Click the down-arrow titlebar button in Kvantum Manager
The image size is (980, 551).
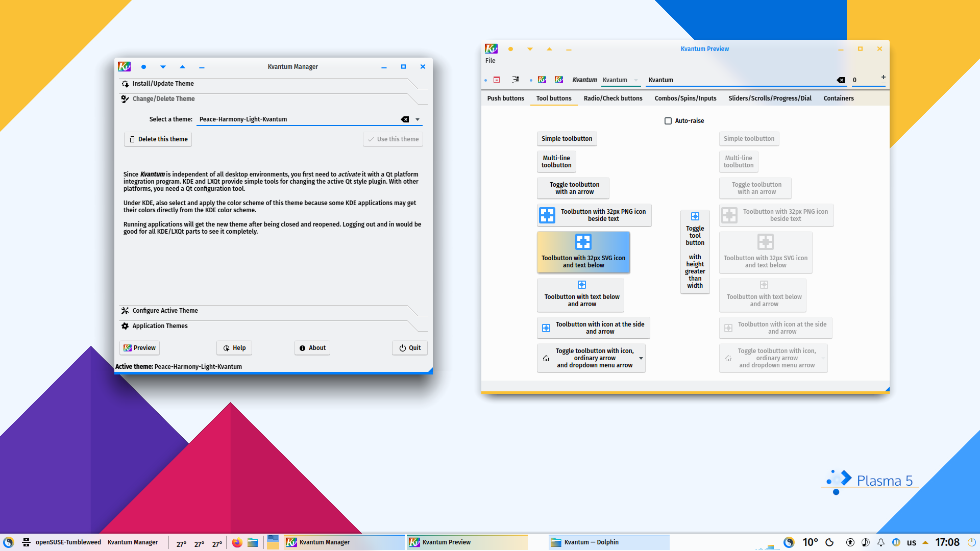[163, 67]
